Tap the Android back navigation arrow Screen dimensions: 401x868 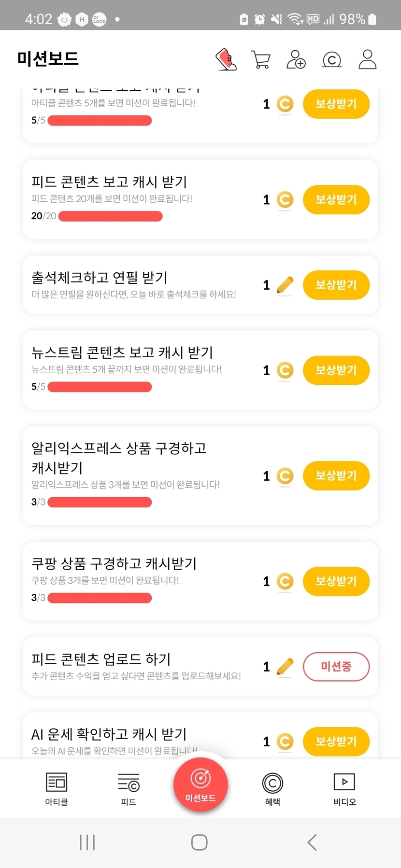tap(312, 842)
